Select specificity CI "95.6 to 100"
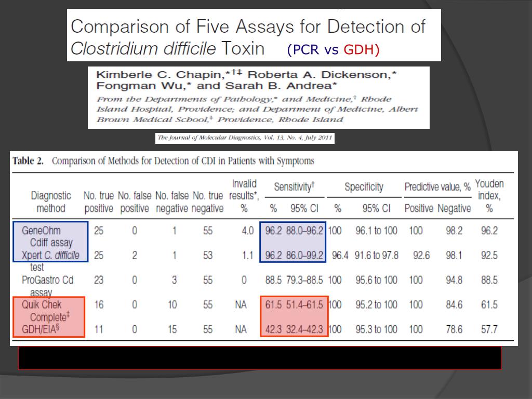 click(x=377, y=280)
